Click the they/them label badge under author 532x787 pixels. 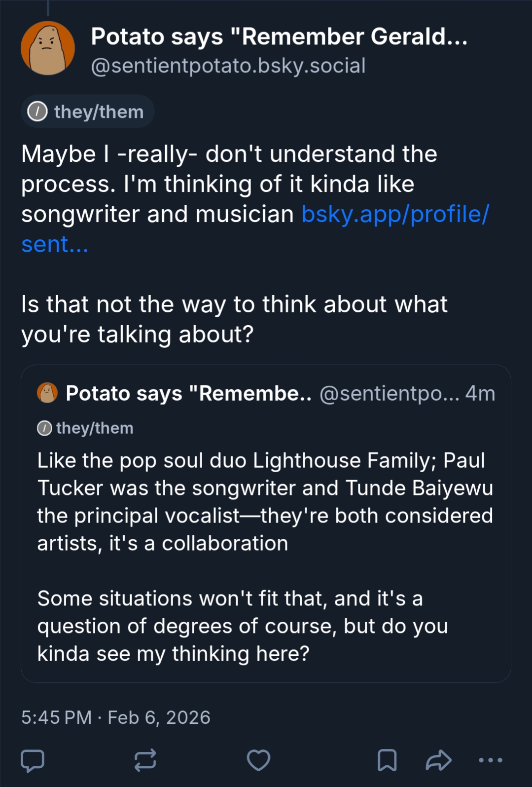(88, 112)
